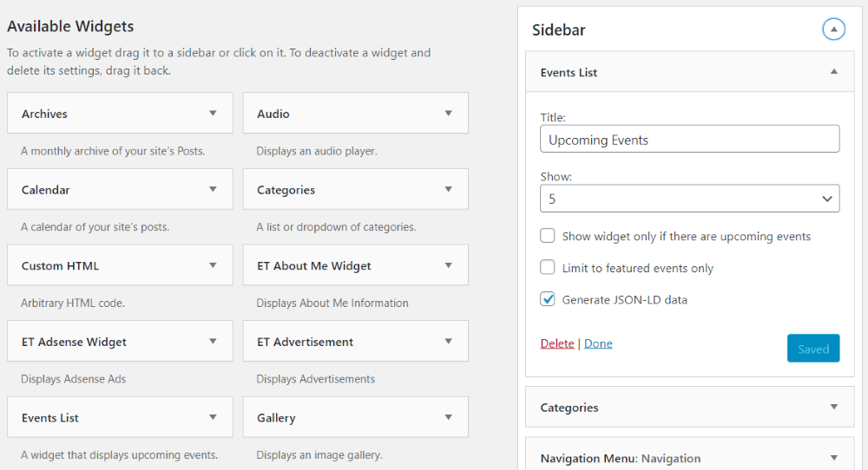The image size is (868, 470).
Task: Select the Calendar widget title
Action: 45,190
